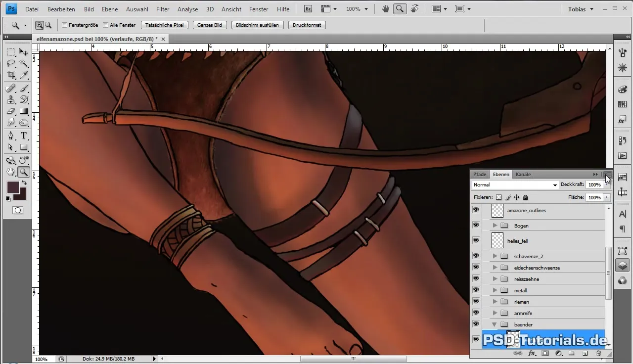Expand the Bogen layer group
The image size is (633, 364).
pyautogui.click(x=495, y=226)
